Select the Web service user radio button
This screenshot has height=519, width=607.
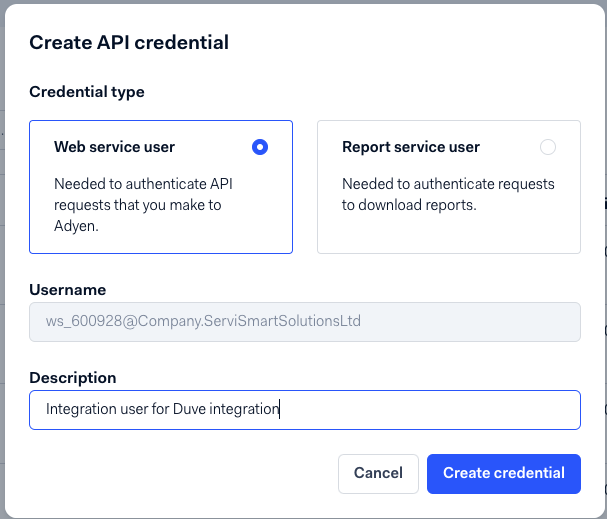point(260,147)
